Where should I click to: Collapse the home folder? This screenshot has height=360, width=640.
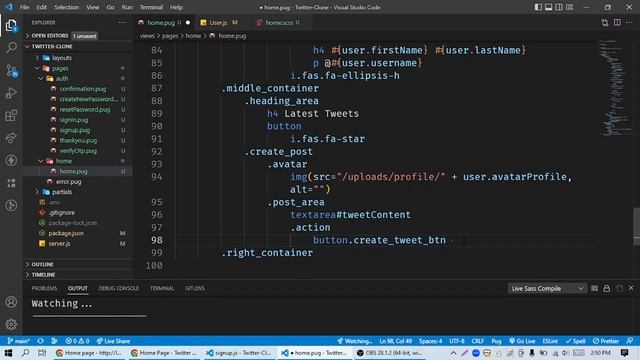click(x=63, y=161)
